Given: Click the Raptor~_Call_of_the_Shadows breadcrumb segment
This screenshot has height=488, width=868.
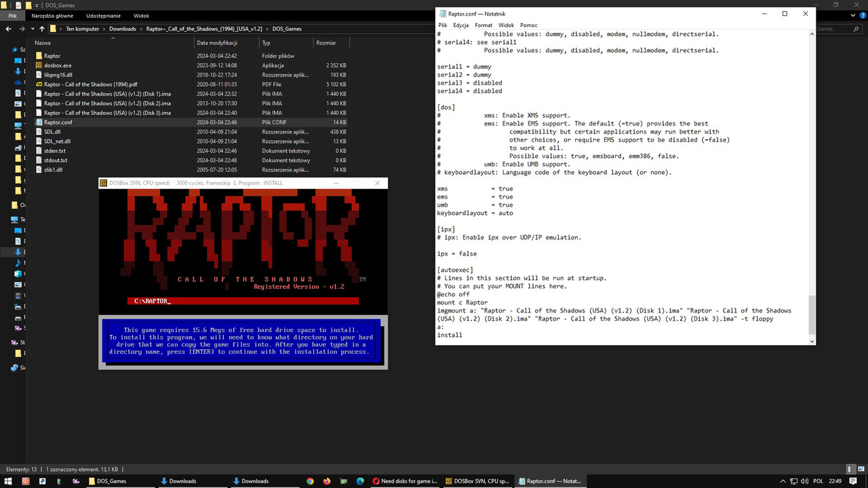Looking at the screenshot, I should [x=204, y=29].
